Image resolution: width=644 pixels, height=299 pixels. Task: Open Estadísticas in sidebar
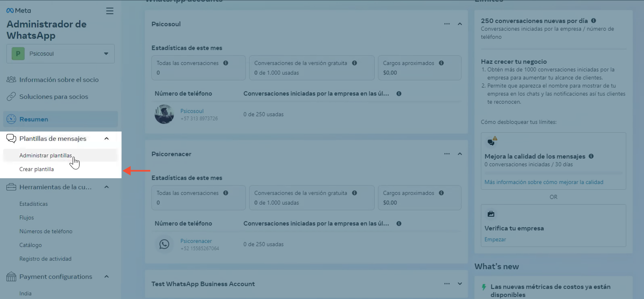coord(34,204)
